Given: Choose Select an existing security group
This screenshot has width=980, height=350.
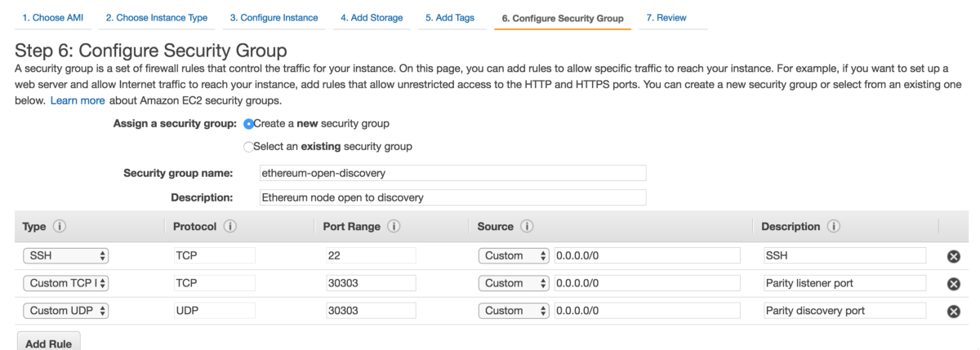Looking at the screenshot, I should 249,147.
